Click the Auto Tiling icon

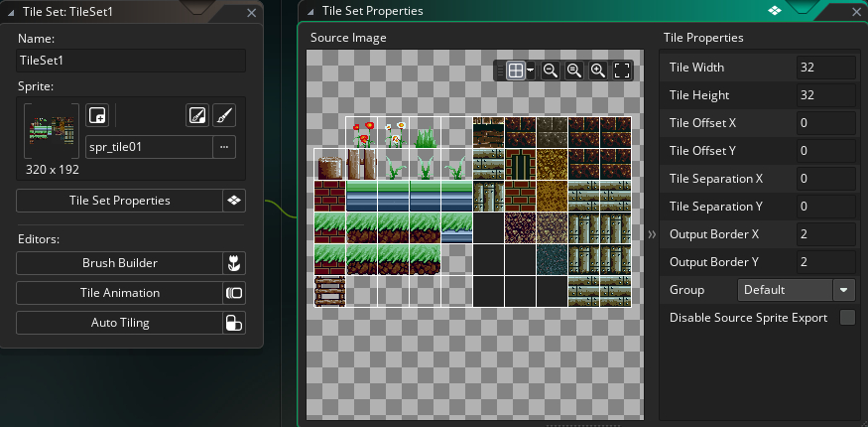(x=234, y=323)
